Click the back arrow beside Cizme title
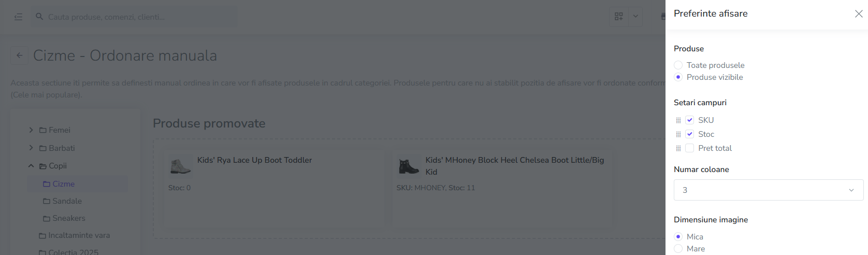The width and height of the screenshot is (868, 255). coord(19,55)
